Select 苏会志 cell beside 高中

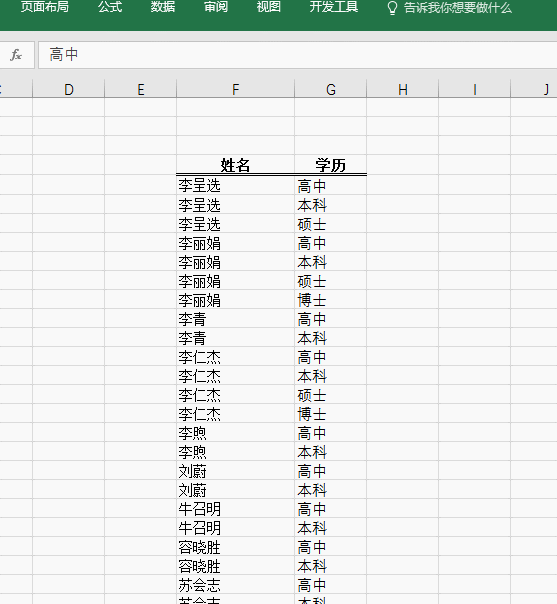pos(235,584)
